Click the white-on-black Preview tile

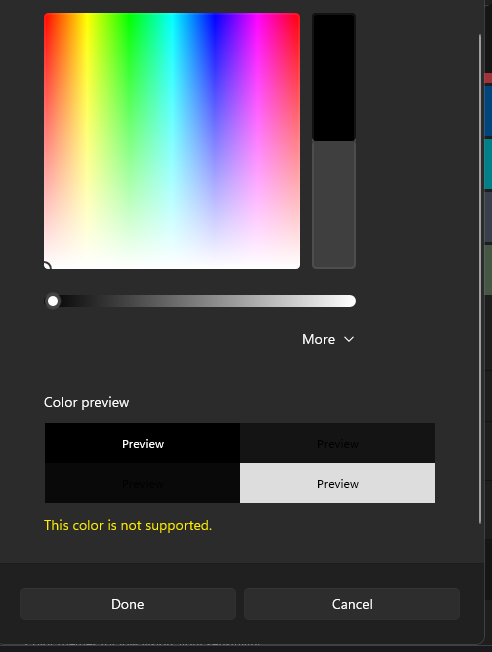coord(142,443)
